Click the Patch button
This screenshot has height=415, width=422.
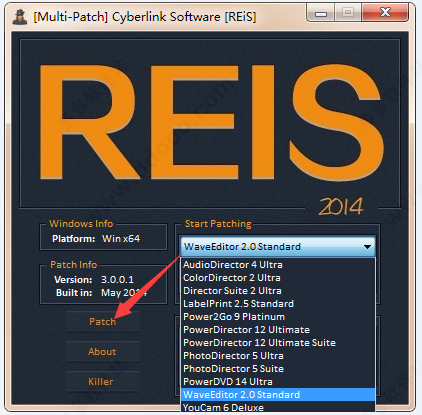(103, 322)
